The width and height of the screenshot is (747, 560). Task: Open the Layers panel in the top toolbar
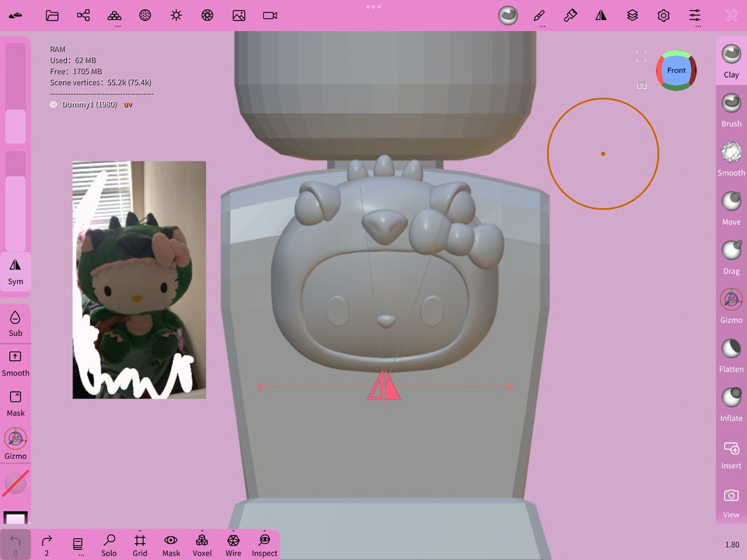click(632, 16)
